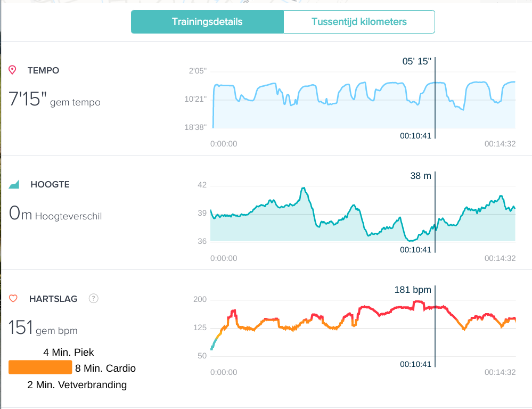This screenshot has height=409, width=532.
Task: Click the Hartslag heart icon
Action: (13, 299)
